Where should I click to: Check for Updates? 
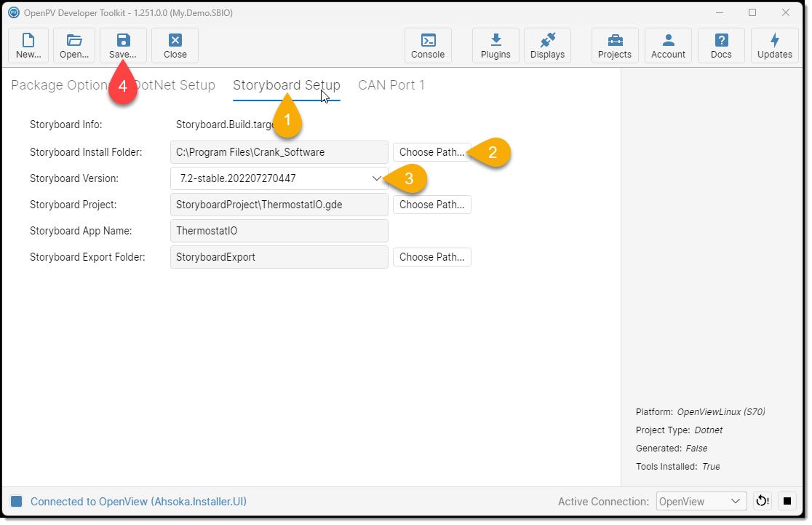[x=775, y=46]
